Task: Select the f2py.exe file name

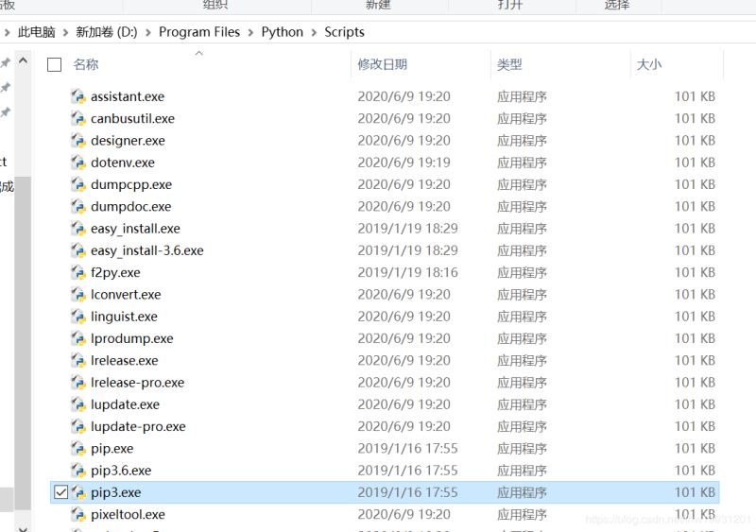Action: click(115, 272)
